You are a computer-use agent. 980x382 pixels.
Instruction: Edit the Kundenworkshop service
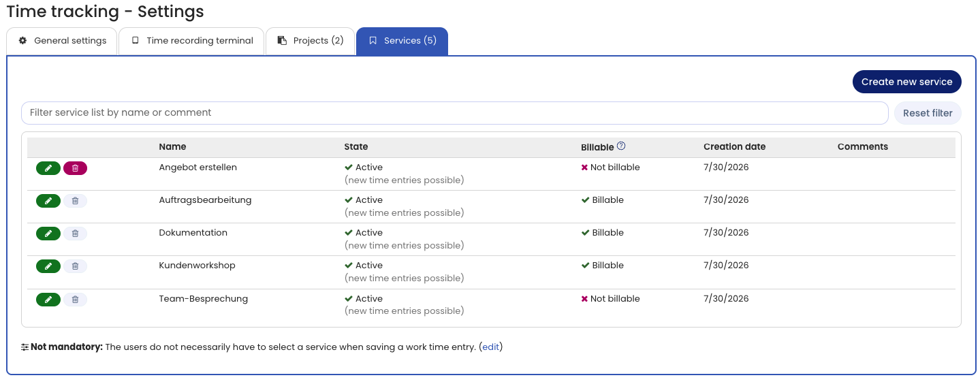48,266
